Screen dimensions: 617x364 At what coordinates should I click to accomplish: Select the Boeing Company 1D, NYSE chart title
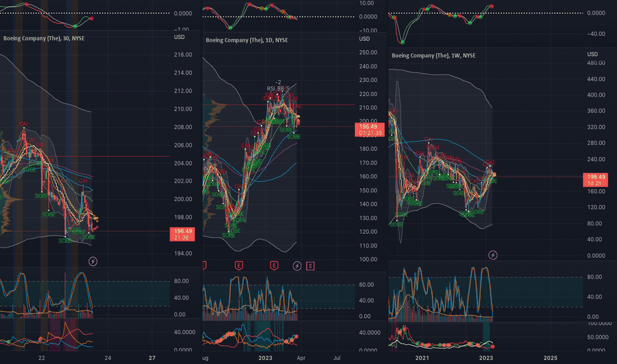tap(247, 40)
